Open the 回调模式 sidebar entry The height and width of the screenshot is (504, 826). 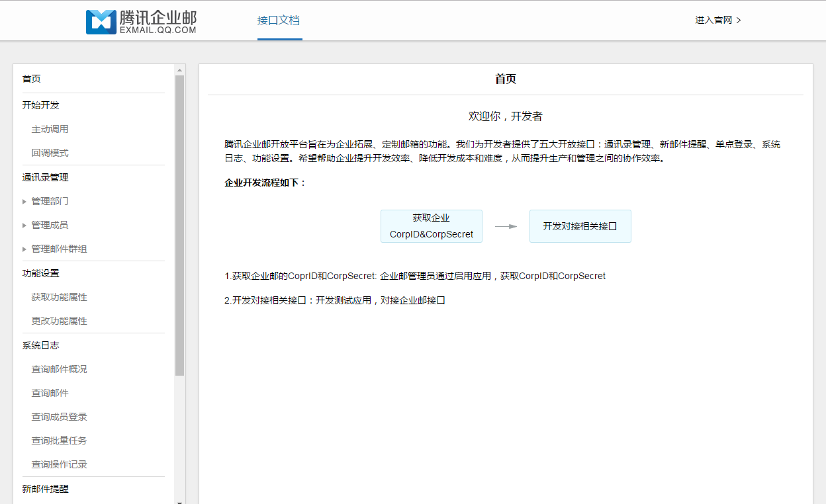(x=50, y=153)
